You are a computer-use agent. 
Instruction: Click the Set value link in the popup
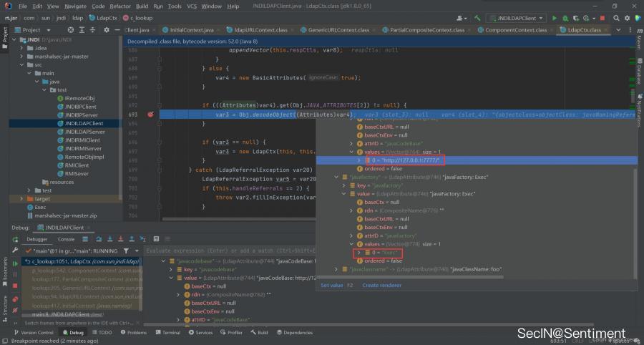coord(331,285)
